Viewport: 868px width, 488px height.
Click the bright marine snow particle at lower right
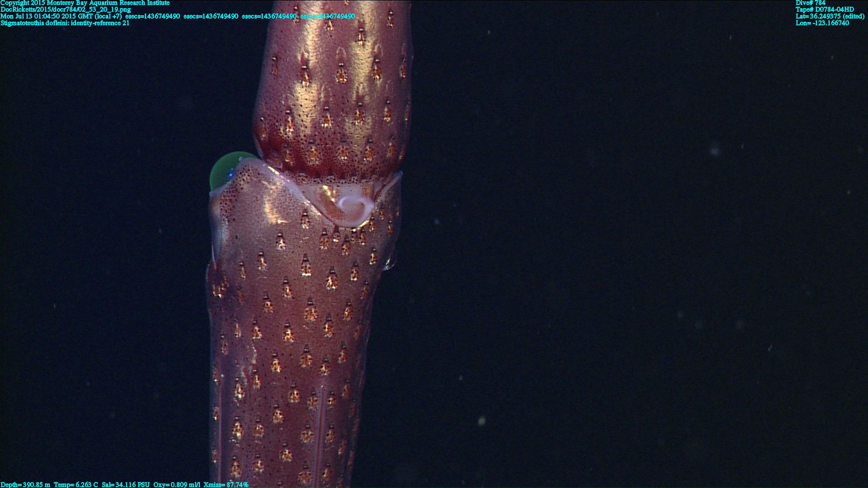(481, 421)
